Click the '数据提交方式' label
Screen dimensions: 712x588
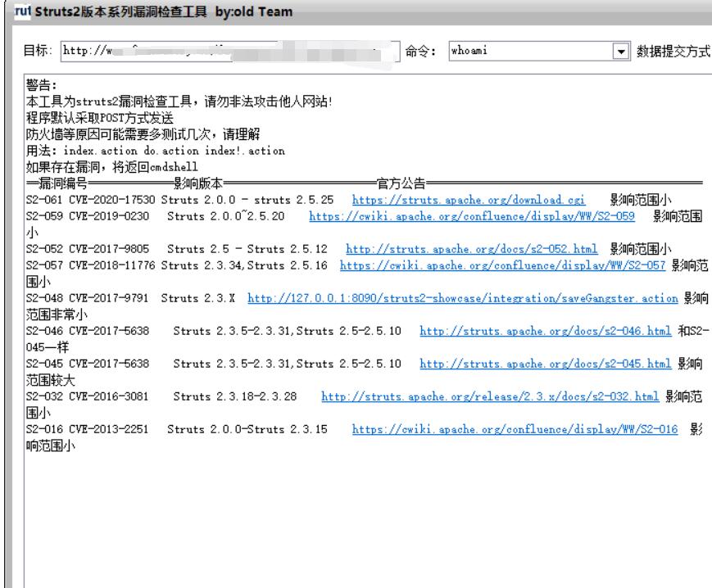(673, 51)
